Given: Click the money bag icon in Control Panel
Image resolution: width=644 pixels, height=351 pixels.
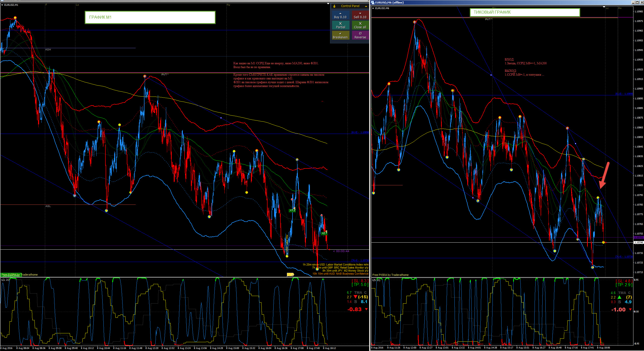Looking at the screenshot, I should (334, 6).
